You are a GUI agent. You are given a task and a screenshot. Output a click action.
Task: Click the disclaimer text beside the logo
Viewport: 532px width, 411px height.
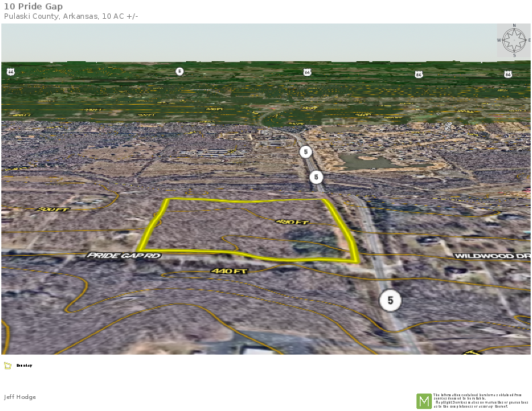pos(480,400)
